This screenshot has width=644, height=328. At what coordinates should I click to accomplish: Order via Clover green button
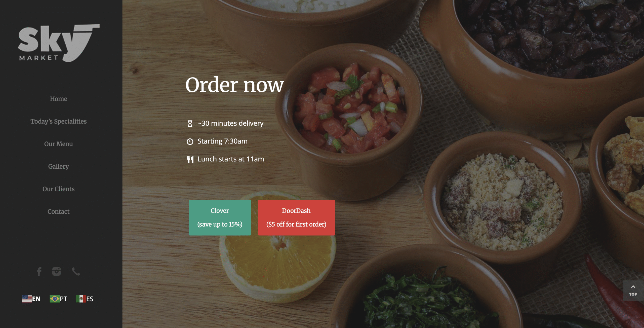pyautogui.click(x=220, y=217)
